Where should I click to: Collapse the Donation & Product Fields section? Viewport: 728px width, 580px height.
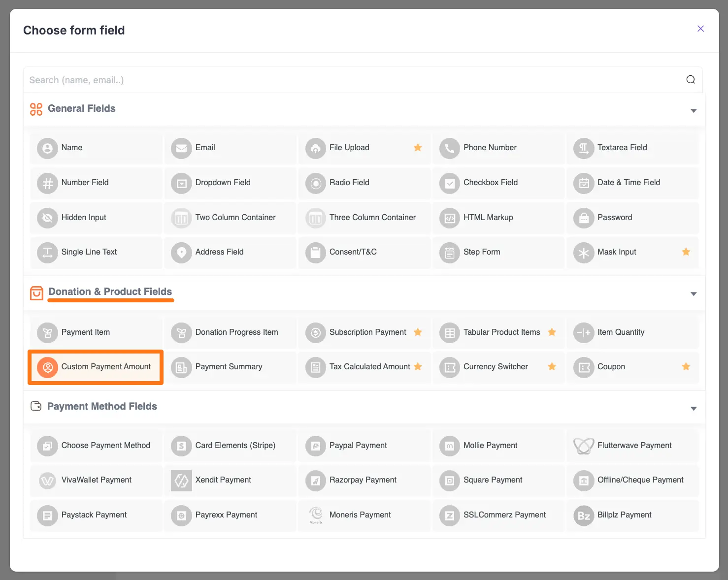(x=694, y=293)
